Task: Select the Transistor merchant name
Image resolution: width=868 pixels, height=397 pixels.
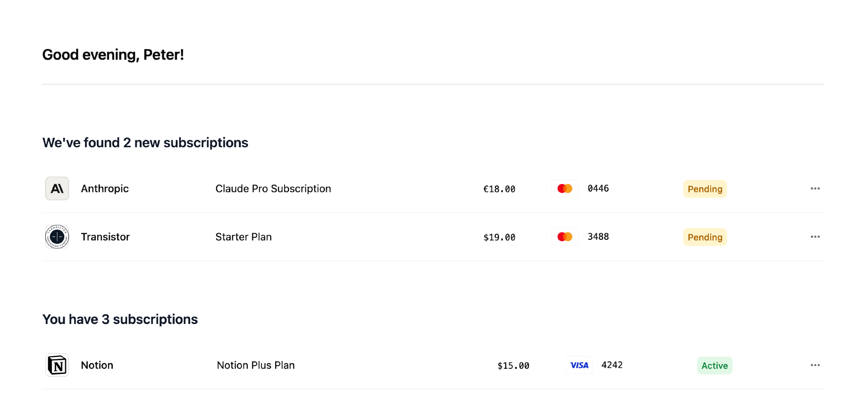Action: point(105,237)
